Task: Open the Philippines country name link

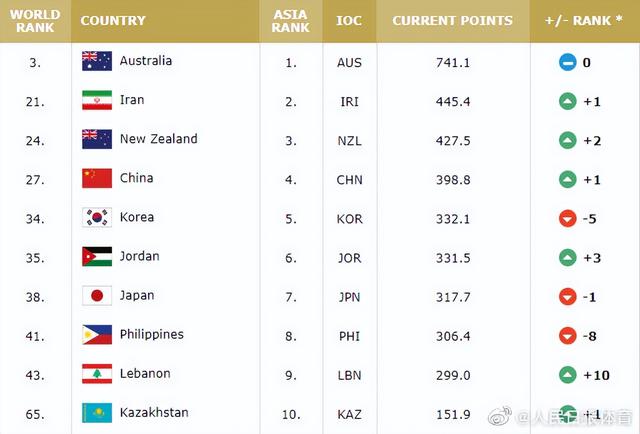Action: coord(152,334)
